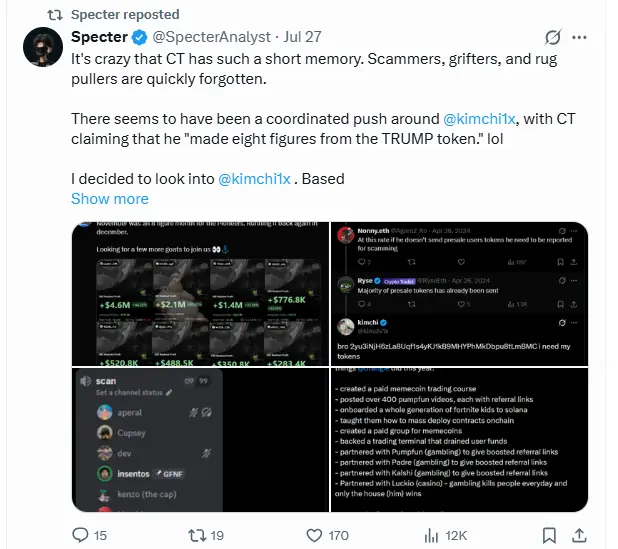Open the three-dot more options menu
The image size is (618, 549).
tap(579, 37)
